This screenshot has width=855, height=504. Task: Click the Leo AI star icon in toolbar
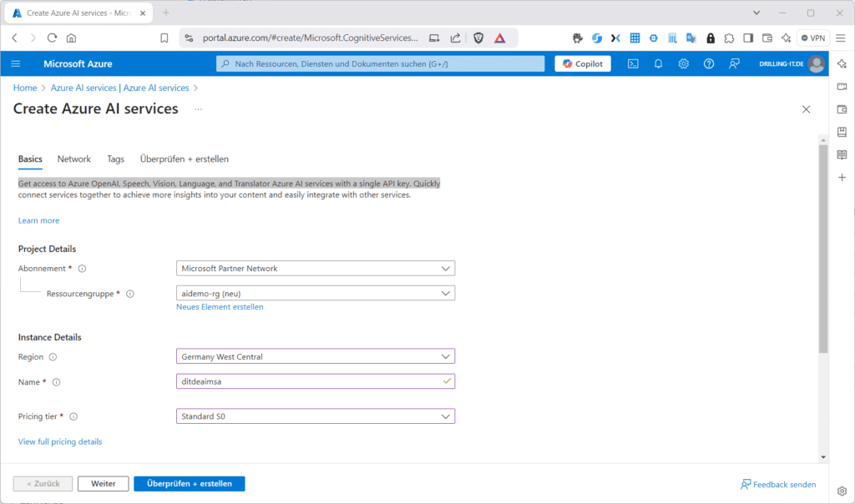pyautogui.click(x=786, y=38)
